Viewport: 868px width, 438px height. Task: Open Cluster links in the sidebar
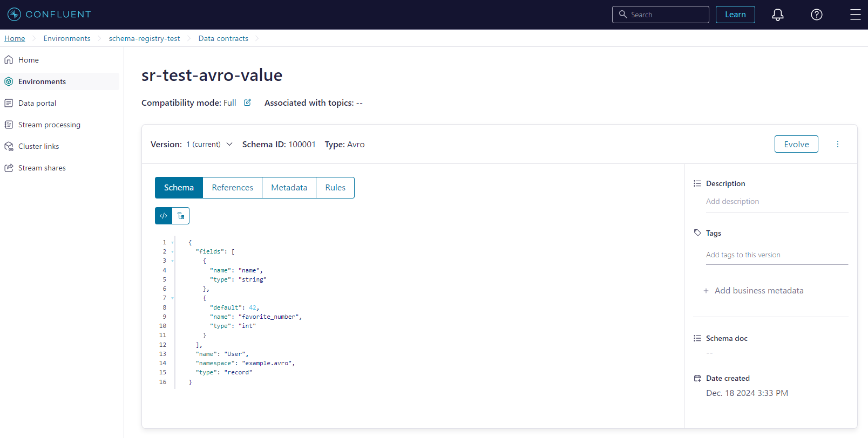(x=59, y=146)
